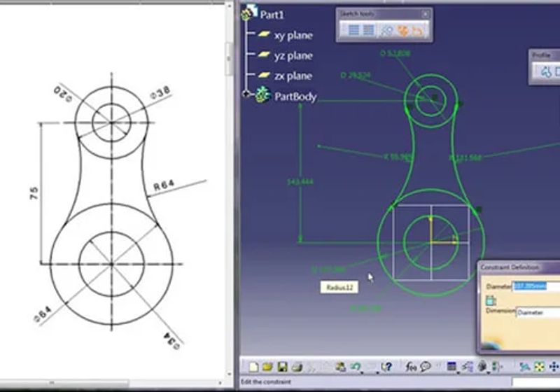Click the 'Edit the constraint' status message
560x392 pixels.
[x=266, y=381]
